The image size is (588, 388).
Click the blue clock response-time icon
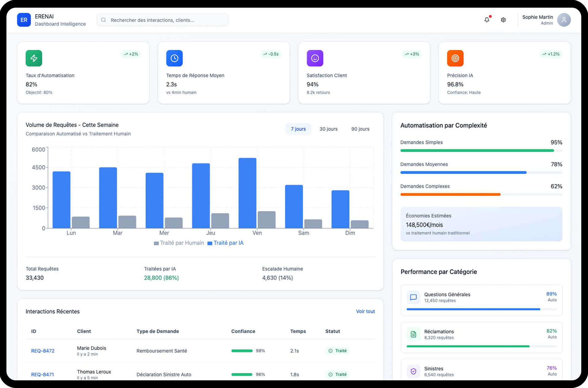(x=174, y=58)
